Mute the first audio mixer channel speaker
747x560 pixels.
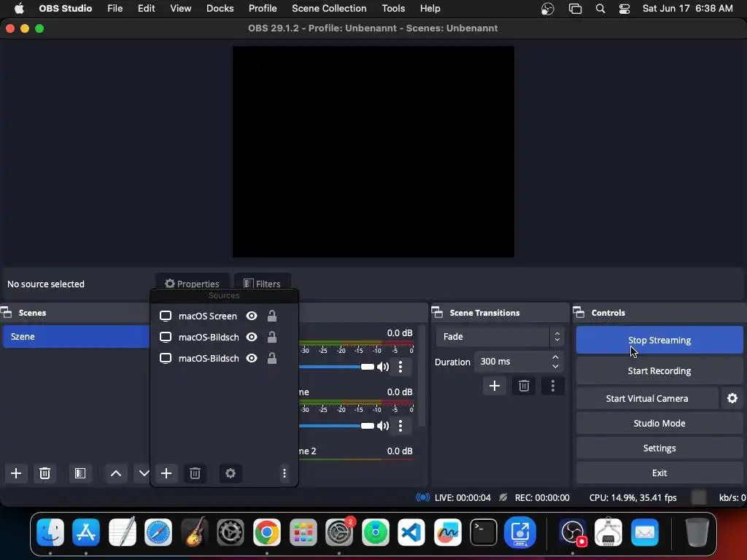[383, 367]
